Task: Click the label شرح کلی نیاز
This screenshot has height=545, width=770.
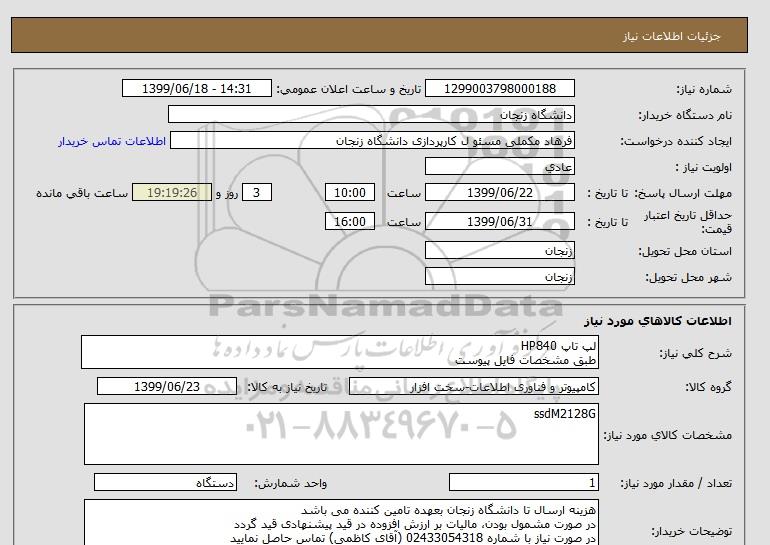Action: click(695, 354)
